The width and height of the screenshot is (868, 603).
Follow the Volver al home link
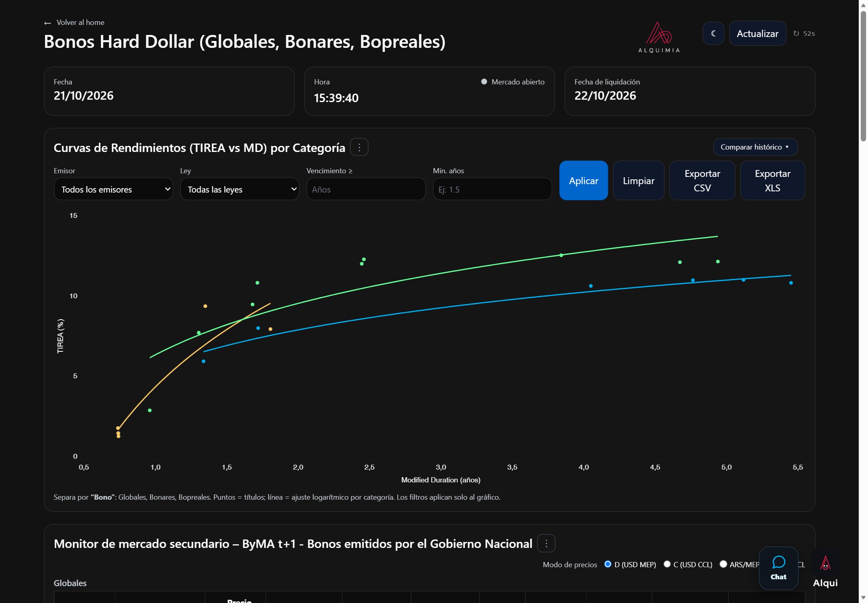80,23
